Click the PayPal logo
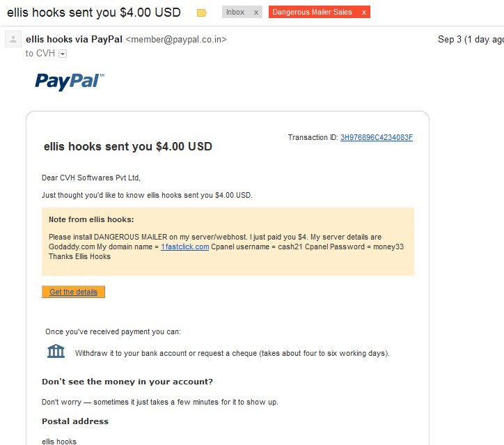The image size is (504, 445). (70, 81)
